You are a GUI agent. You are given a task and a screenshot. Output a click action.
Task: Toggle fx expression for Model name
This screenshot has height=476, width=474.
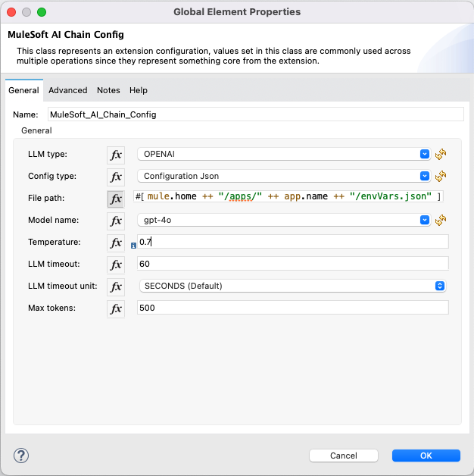coord(116,221)
